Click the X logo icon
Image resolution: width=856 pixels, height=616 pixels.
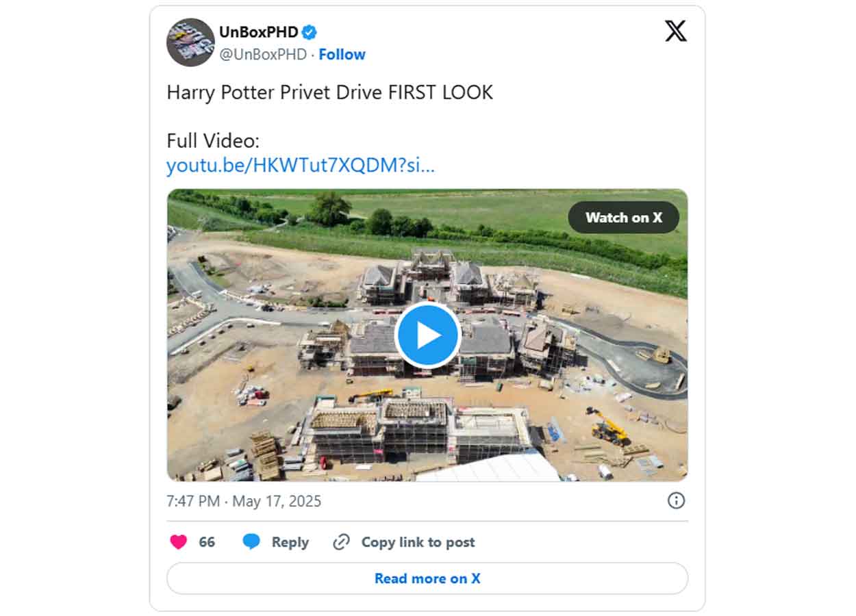pos(675,31)
